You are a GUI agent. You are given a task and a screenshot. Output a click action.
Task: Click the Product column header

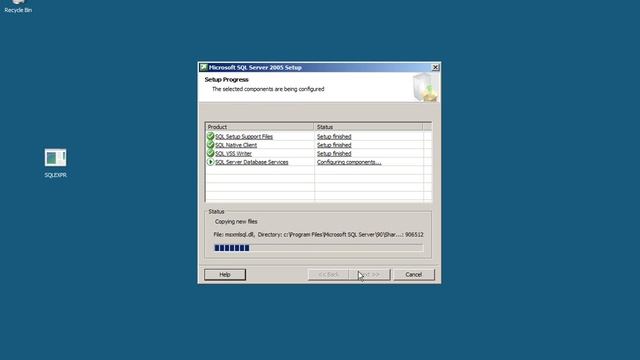260,127
